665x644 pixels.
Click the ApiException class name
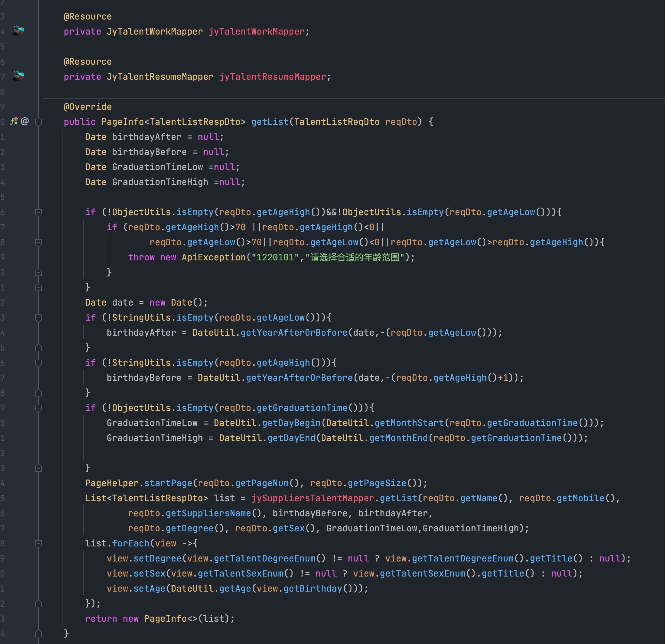[214, 257]
